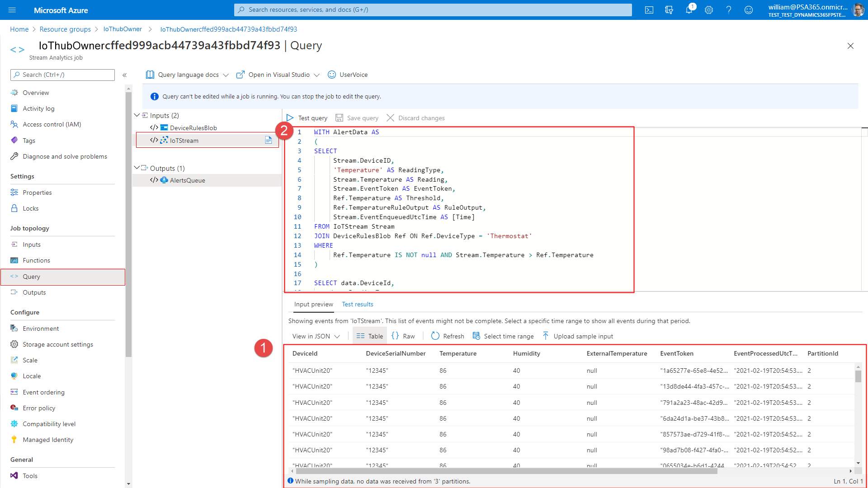The image size is (868, 488).
Task: Click the Refresh input preview icon
Action: [x=434, y=336]
